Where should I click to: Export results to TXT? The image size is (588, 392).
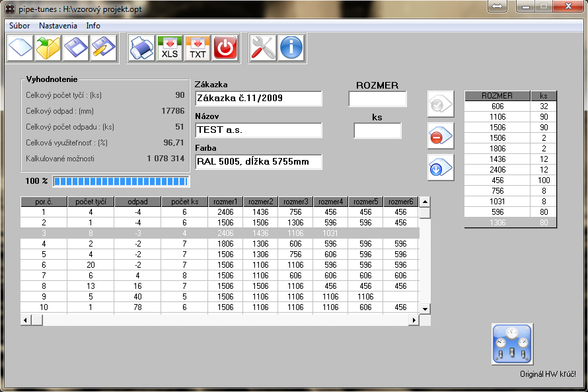tap(198, 48)
